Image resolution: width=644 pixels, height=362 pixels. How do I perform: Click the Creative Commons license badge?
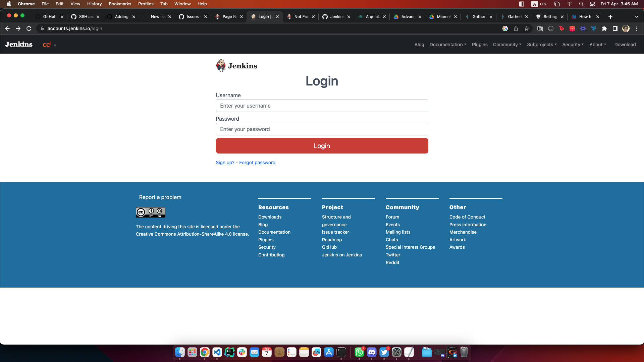coord(150,212)
